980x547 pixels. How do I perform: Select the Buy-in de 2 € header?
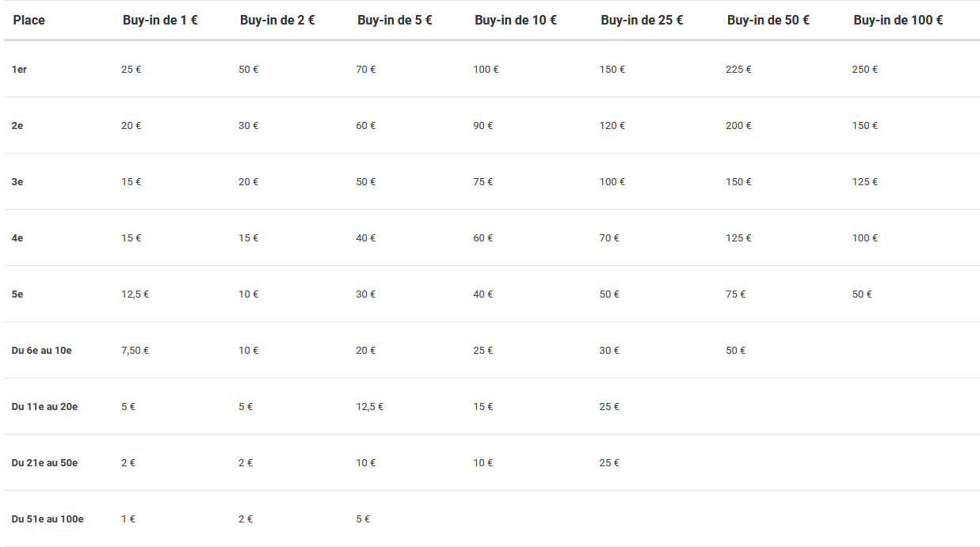277,21
